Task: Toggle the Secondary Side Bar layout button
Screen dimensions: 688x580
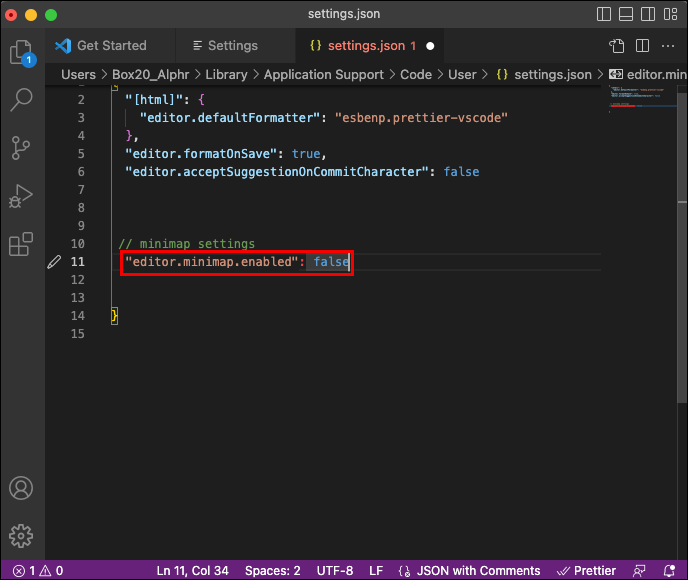Action: (x=648, y=14)
